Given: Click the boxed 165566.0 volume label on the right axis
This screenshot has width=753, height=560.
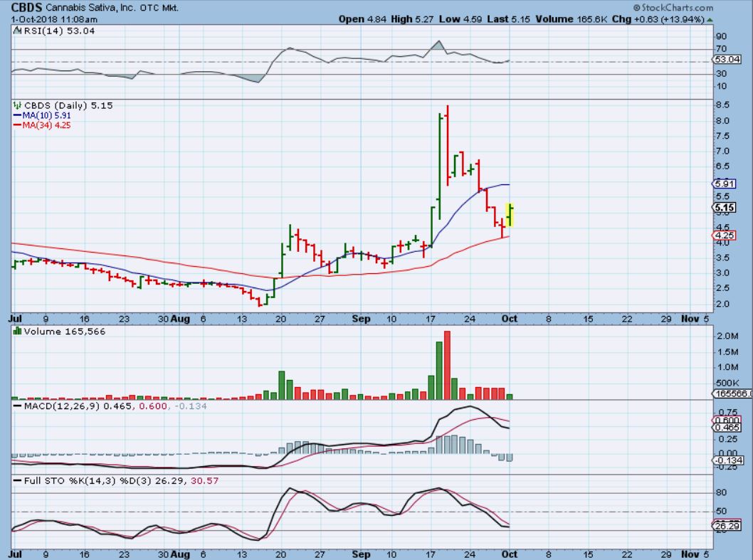Looking at the screenshot, I should [x=733, y=393].
